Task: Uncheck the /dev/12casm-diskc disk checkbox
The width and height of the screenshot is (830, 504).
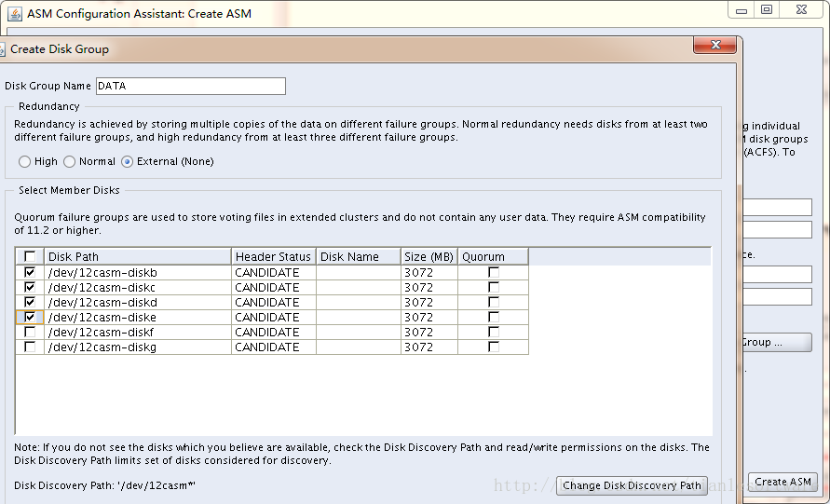Action: [30, 288]
